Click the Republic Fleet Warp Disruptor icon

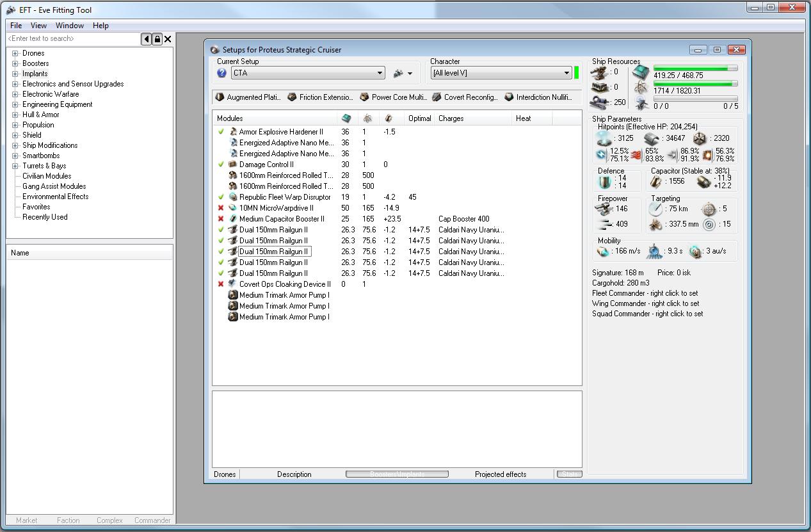coord(233,197)
